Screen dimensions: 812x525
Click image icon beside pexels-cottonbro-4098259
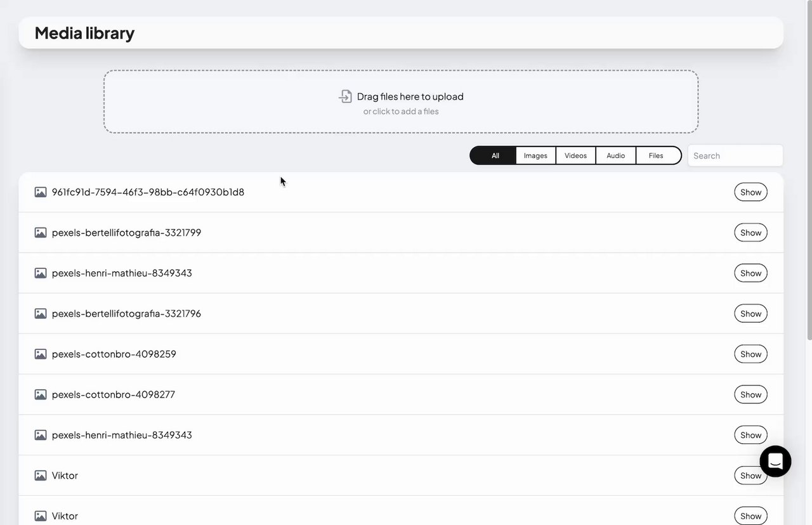[41, 354]
